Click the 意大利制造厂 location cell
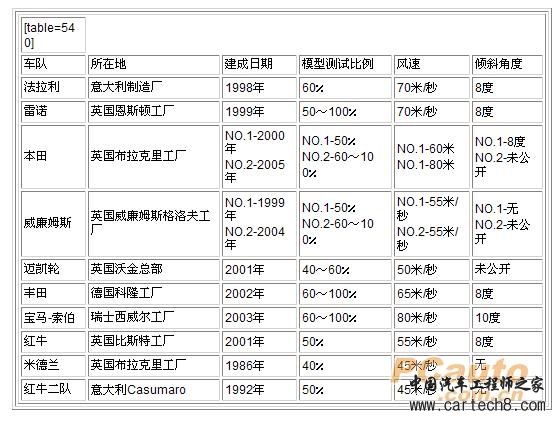 click(x=154, y=87)
